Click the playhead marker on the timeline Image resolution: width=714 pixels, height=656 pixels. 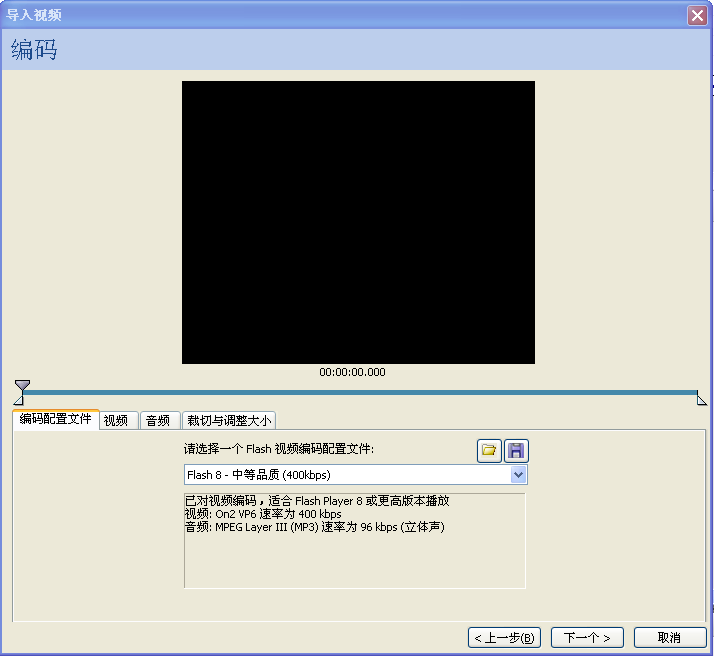(22, 386)
